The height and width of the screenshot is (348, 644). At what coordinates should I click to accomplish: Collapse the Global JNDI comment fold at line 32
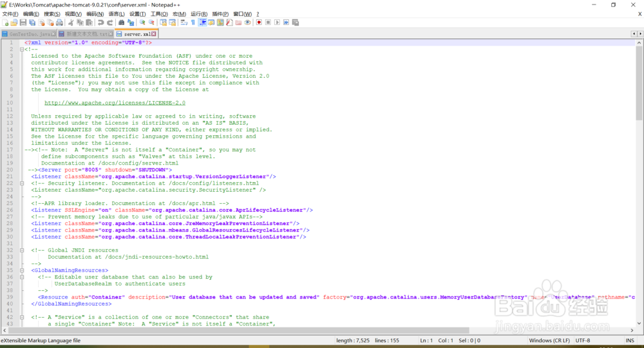[22, 250]
